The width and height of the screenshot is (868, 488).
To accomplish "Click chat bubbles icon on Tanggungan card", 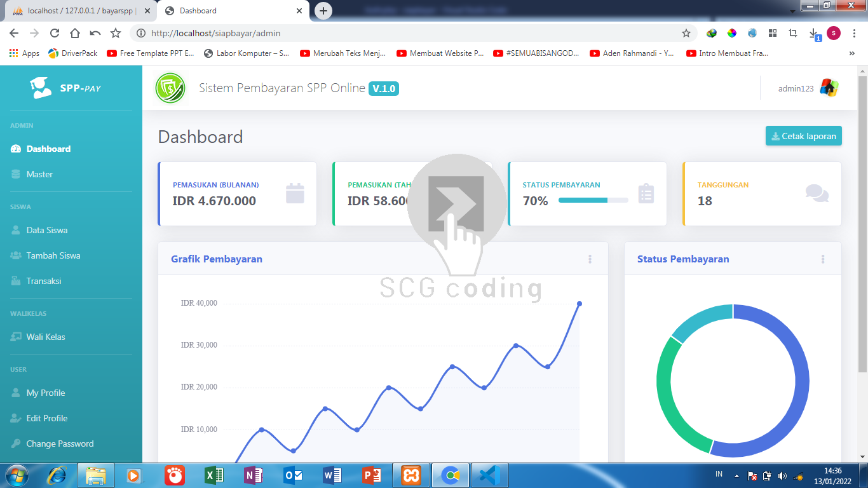I will (x=817, y=193).
